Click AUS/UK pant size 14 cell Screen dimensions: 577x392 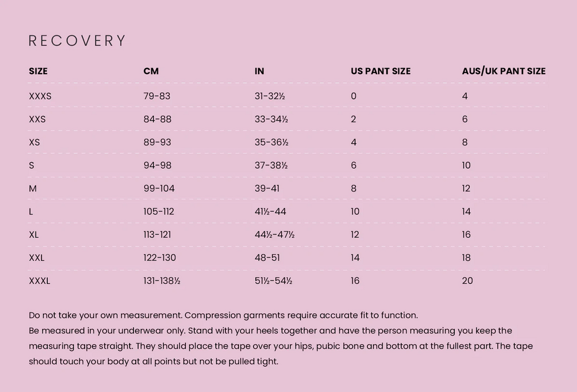[466, 212]
